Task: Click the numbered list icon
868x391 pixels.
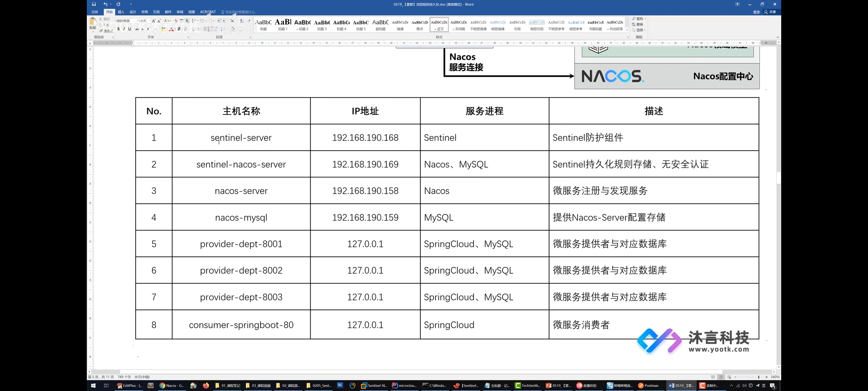Action: pos(202,21)
